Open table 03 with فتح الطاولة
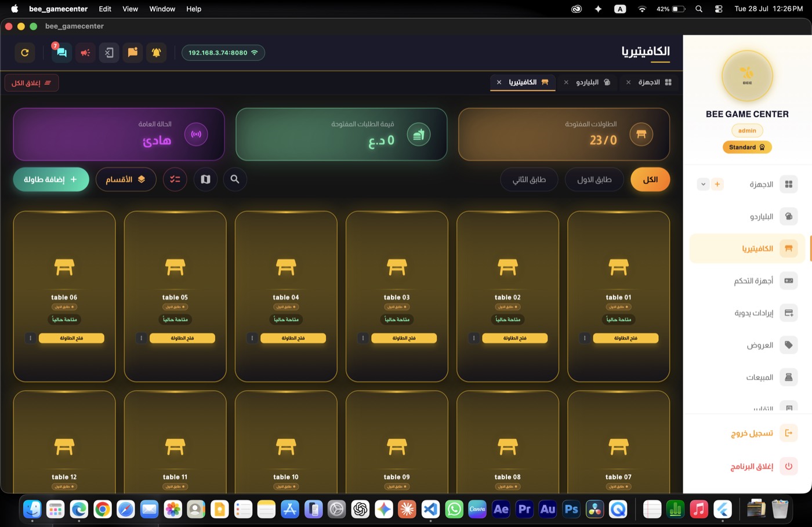Viewport: 812px width, 527px height. point(404,338)
